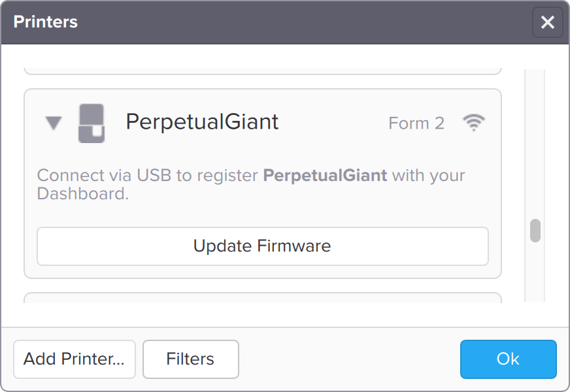570x392 pixels.
Task: Click empty space between Filters and Ok
Action: [x=350, y=359]
